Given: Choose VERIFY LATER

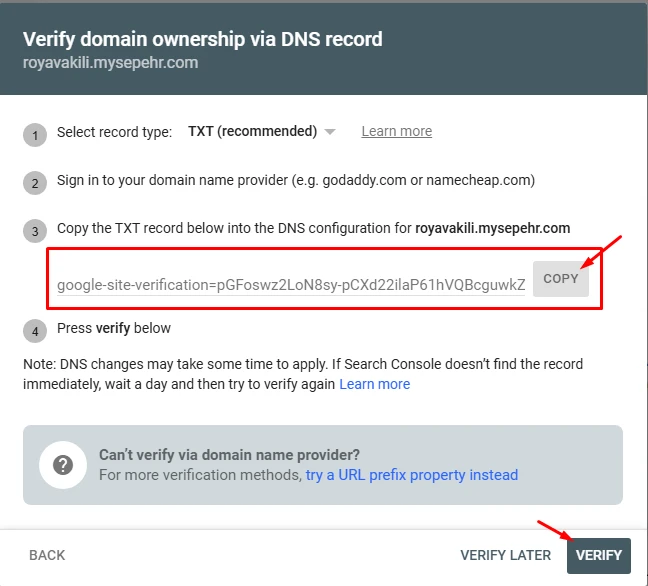Looking at the screenshot, I should coord(505,555).
